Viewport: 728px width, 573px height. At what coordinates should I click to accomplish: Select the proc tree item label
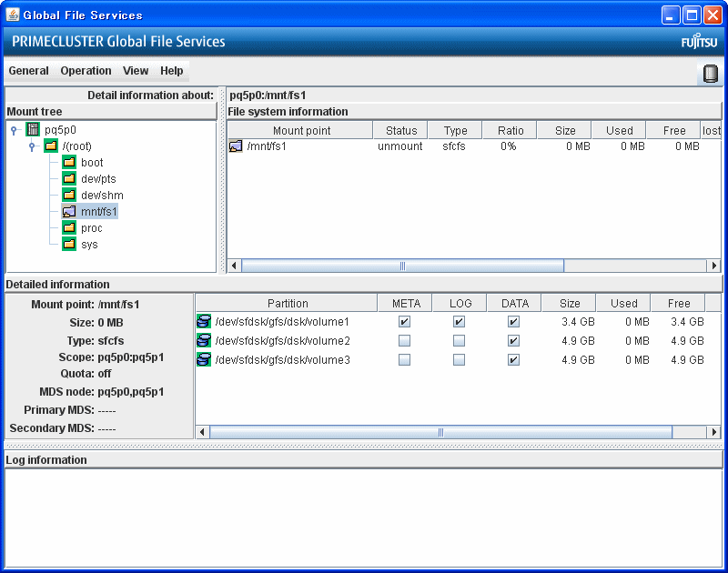[92, 228]
